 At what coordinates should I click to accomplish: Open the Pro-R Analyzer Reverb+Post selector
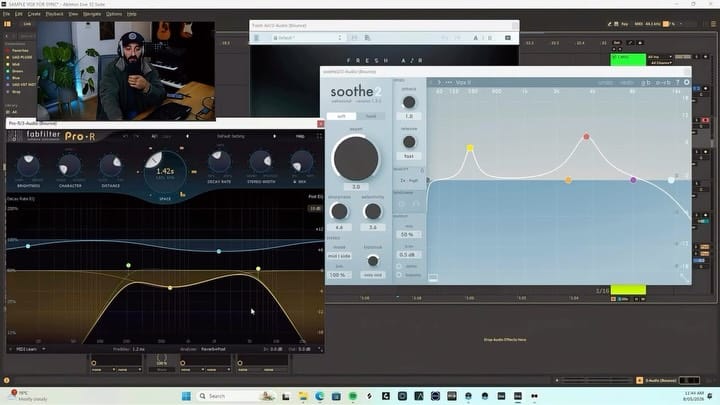pos(214,349)
